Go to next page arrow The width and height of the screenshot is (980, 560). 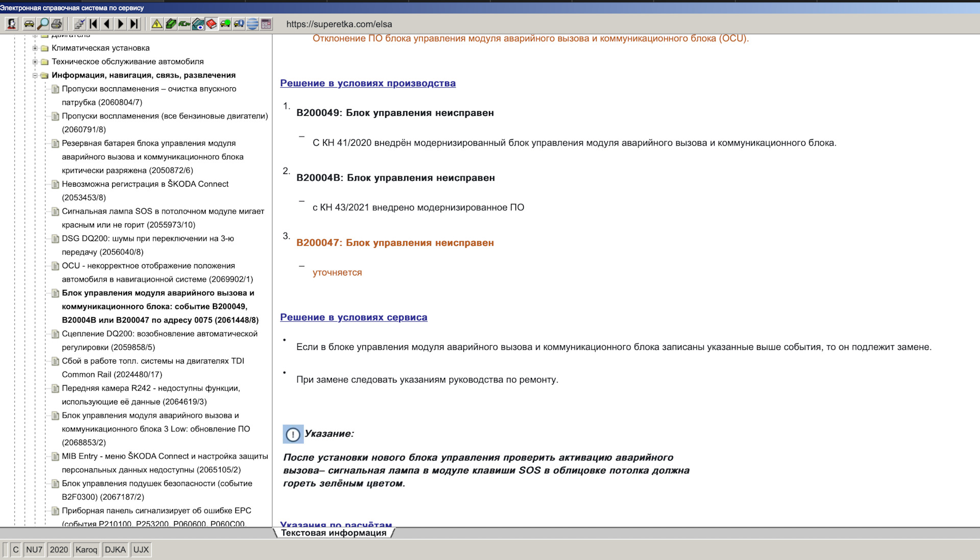120,23
